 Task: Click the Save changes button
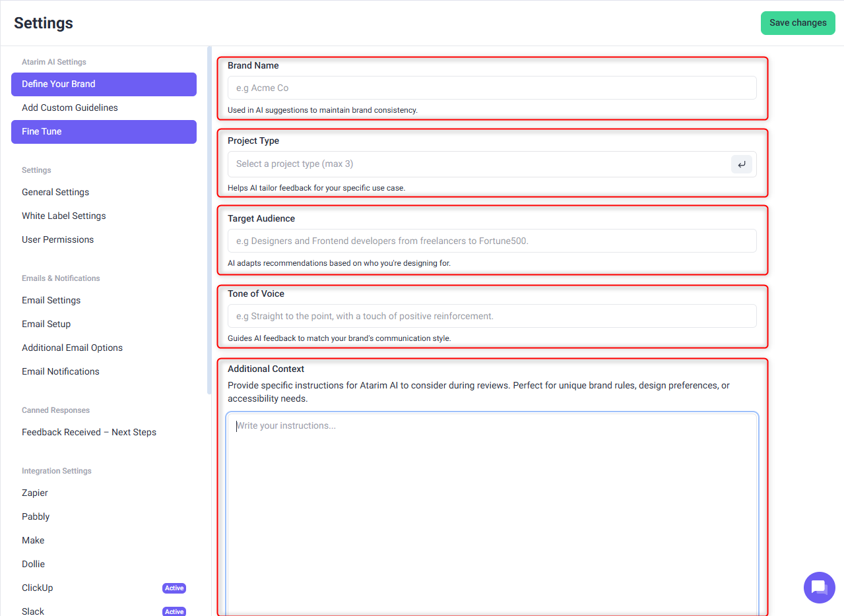click(797, 22)
